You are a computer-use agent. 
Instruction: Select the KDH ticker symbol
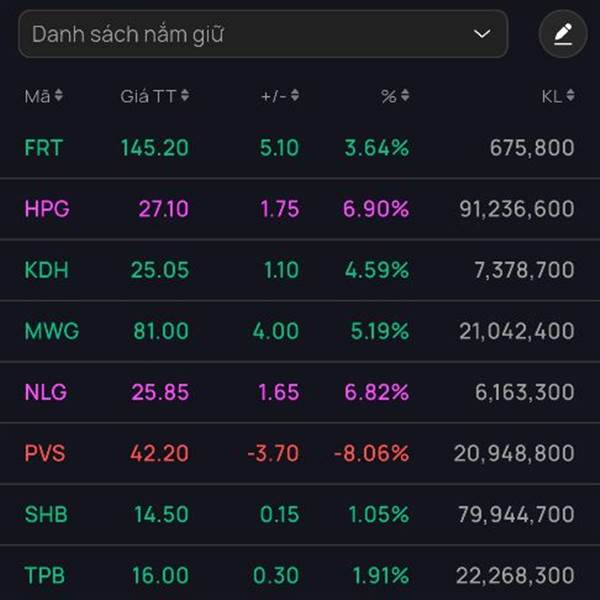(46, 270)
